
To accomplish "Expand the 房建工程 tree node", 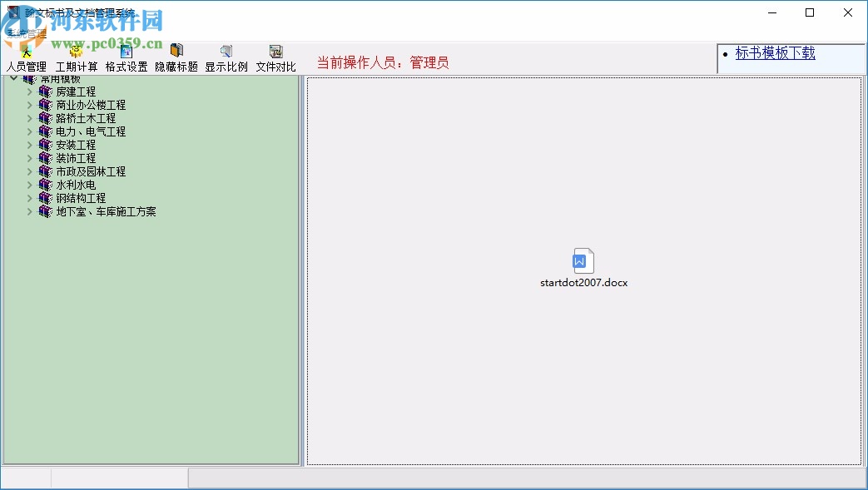I will coord(30,92).
